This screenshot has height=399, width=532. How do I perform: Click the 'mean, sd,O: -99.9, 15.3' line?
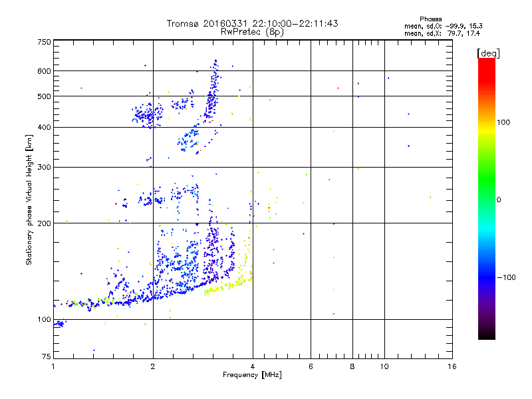(443, 26)
